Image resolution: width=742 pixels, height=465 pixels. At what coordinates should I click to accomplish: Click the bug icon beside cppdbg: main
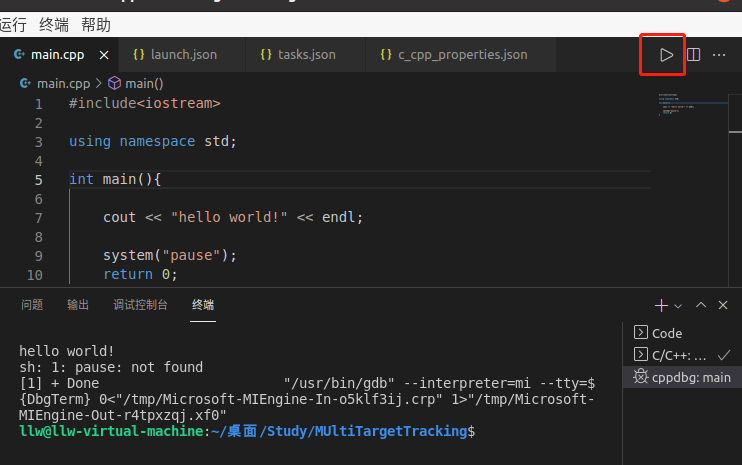coord(641,377)
